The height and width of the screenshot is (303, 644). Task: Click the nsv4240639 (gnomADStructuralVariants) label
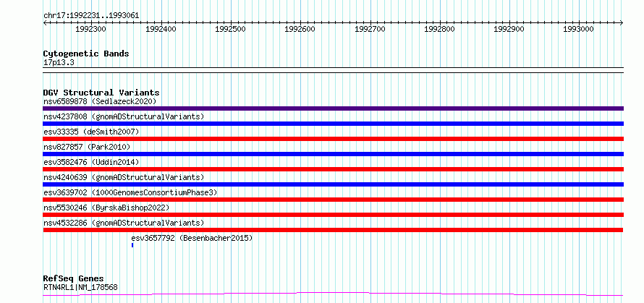coord(124,177)
